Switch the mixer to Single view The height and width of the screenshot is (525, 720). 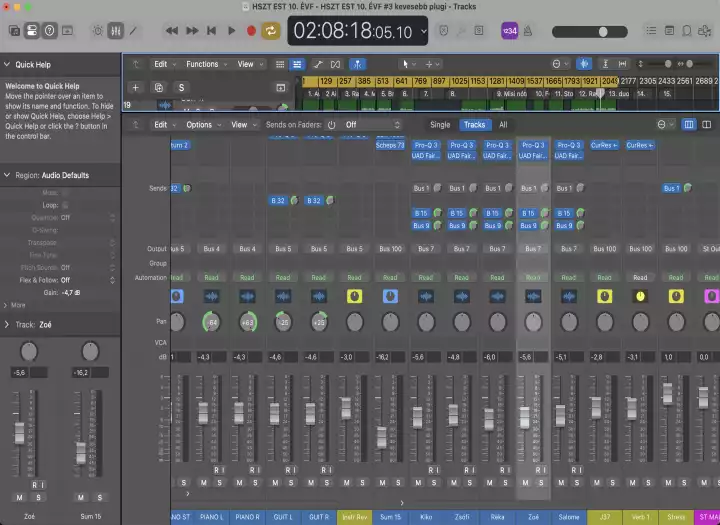coord(440,125)
